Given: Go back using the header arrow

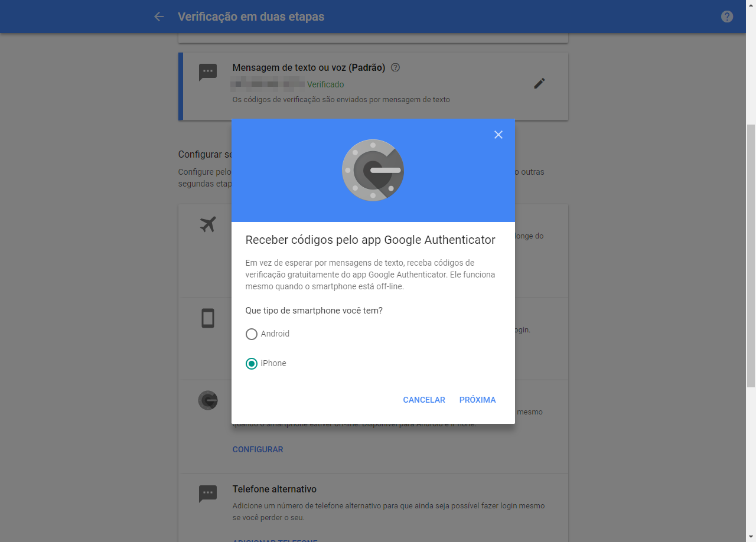Looking at the screenshot, I should (x=159, y=17).
